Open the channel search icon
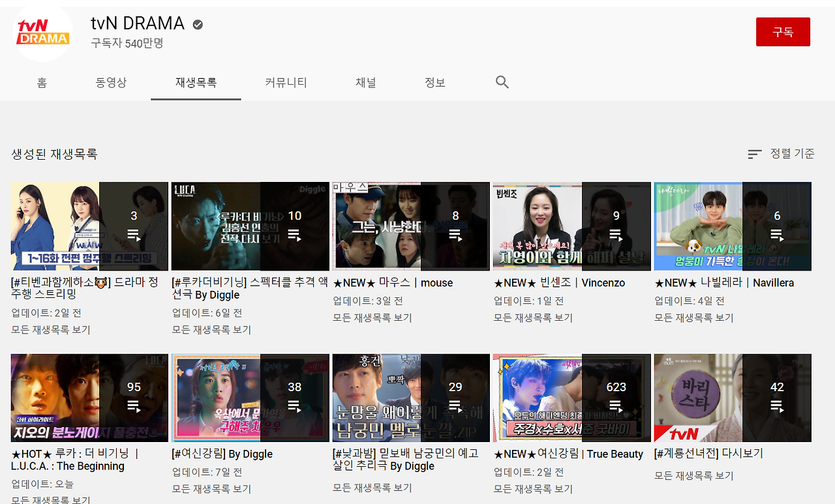The image size is (835, 504). tap(501, 82)
